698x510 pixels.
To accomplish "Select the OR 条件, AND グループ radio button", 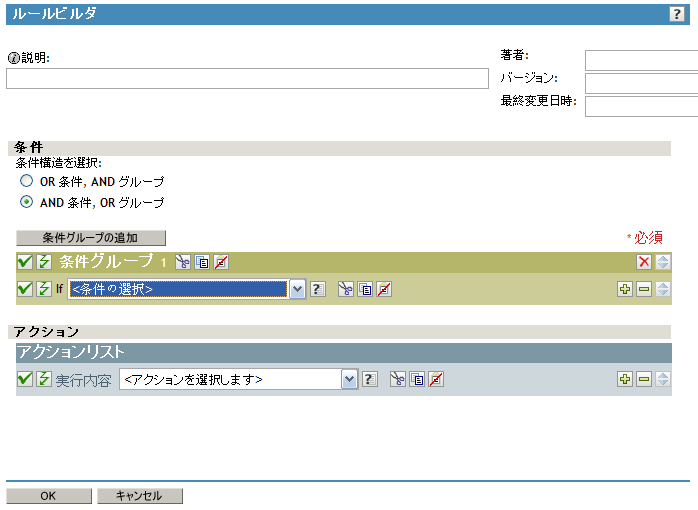I will (x=26, y=181).
